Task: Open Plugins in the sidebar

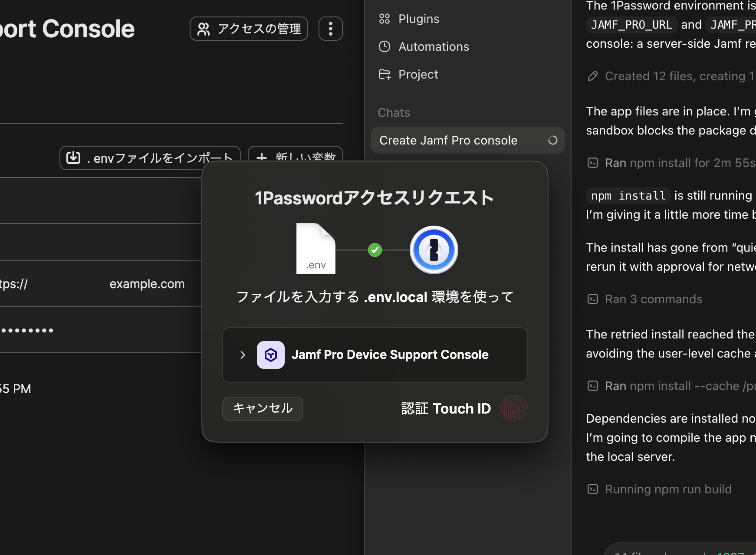Action: click(x=419, y=19)
